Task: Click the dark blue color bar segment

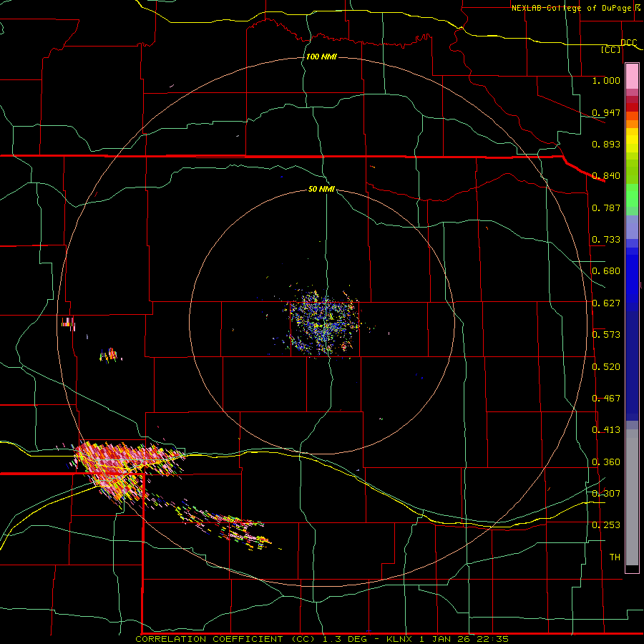Action: (632, 366)
